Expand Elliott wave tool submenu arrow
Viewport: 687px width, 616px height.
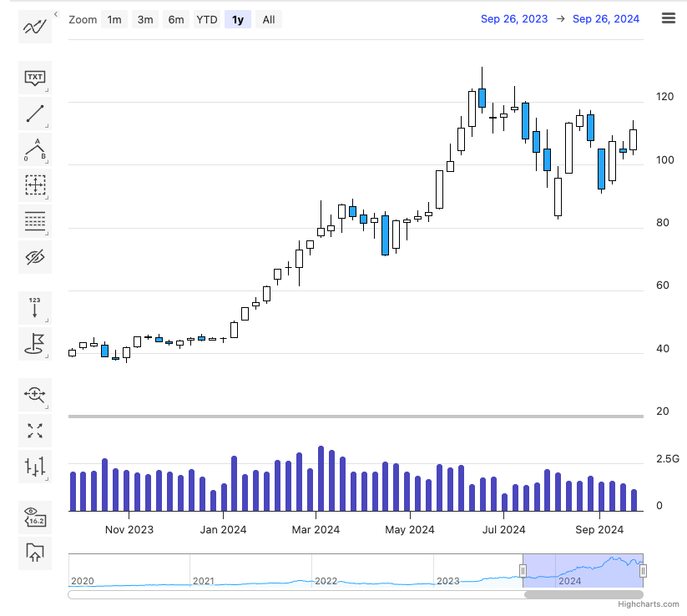[47, 162]
